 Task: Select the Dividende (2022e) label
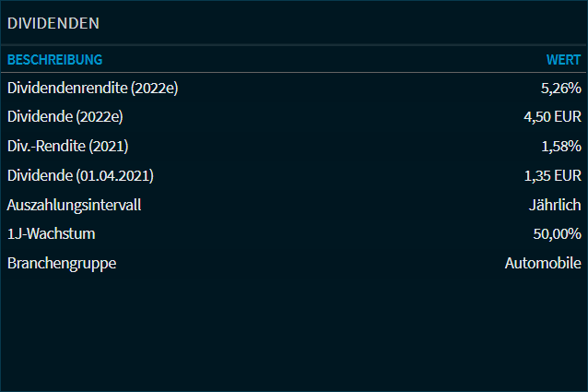(65, 117)
